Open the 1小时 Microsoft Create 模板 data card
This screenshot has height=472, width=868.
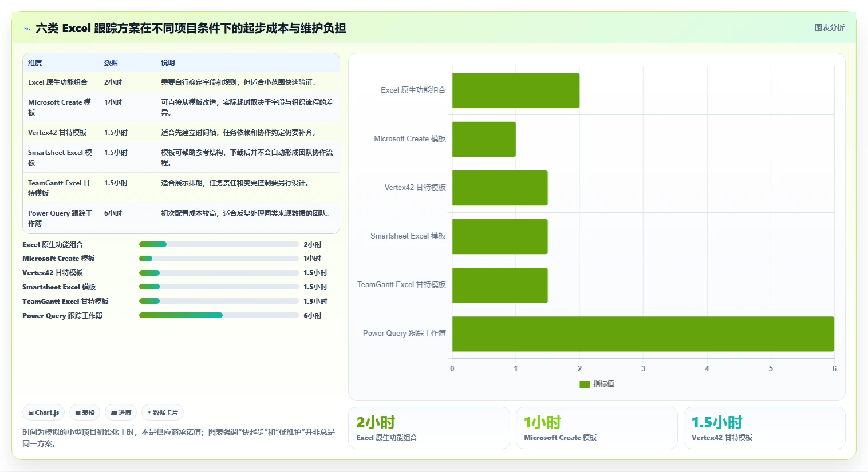point(597,428)
